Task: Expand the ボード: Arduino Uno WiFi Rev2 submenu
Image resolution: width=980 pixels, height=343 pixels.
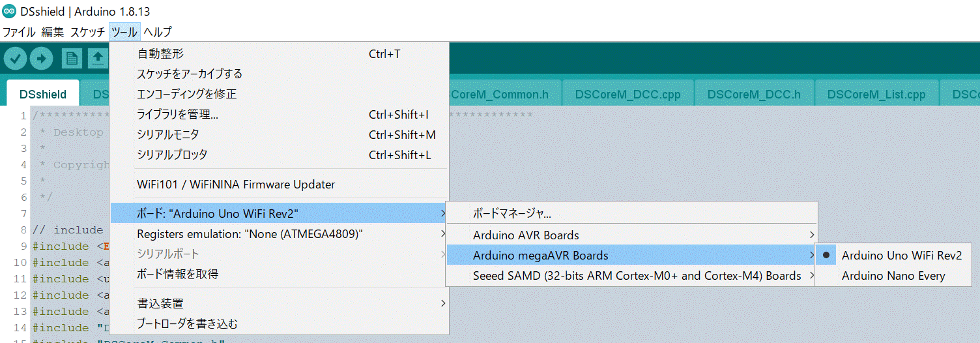Action: click(x=280, y=213)
